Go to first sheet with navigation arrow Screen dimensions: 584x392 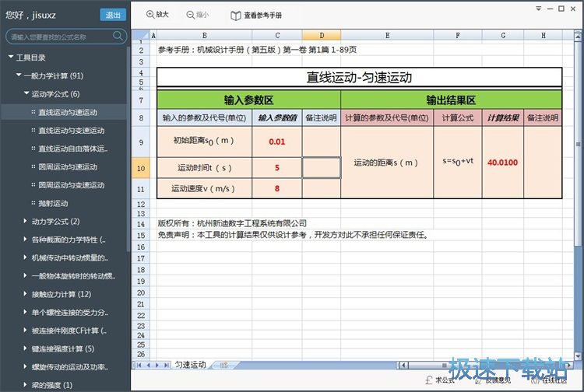click(139, 366)
